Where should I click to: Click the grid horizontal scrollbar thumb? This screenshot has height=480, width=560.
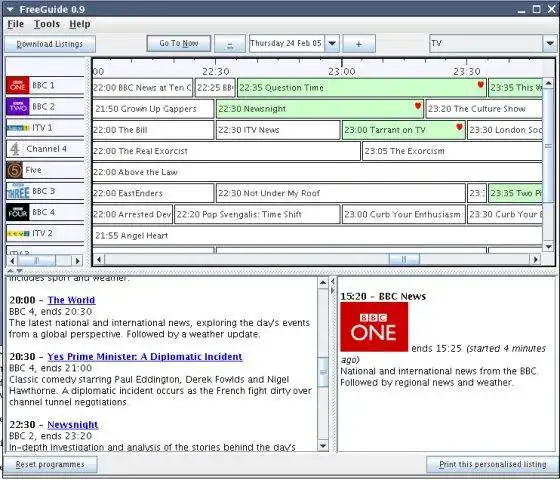tap(404, 259)
